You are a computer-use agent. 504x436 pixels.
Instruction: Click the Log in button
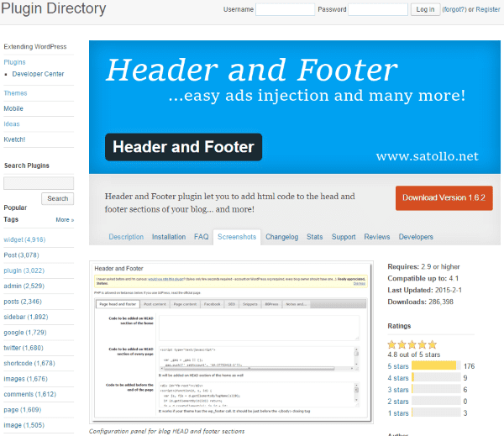(425, 9)
